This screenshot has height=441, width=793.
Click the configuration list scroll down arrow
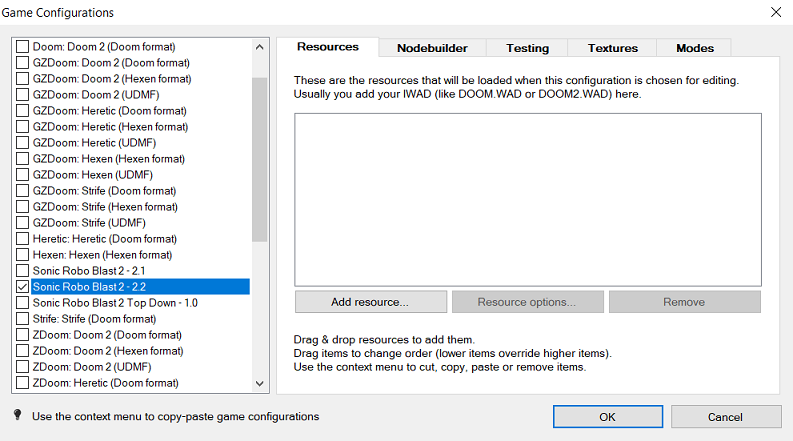point(259,383)
